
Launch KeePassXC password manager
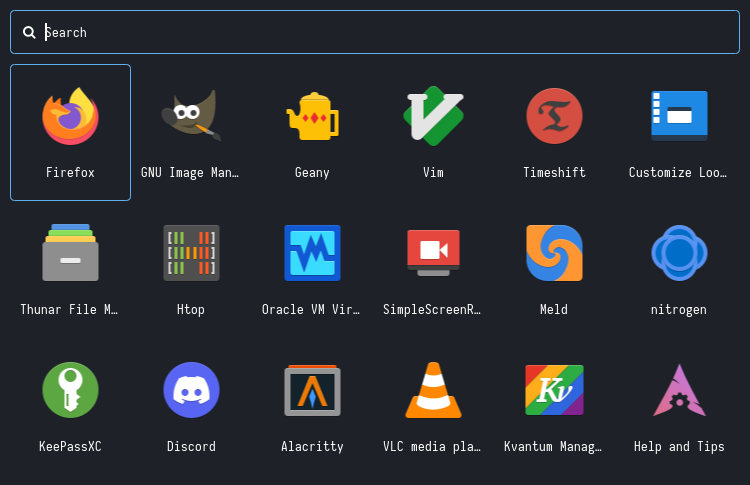pos(70,390)
